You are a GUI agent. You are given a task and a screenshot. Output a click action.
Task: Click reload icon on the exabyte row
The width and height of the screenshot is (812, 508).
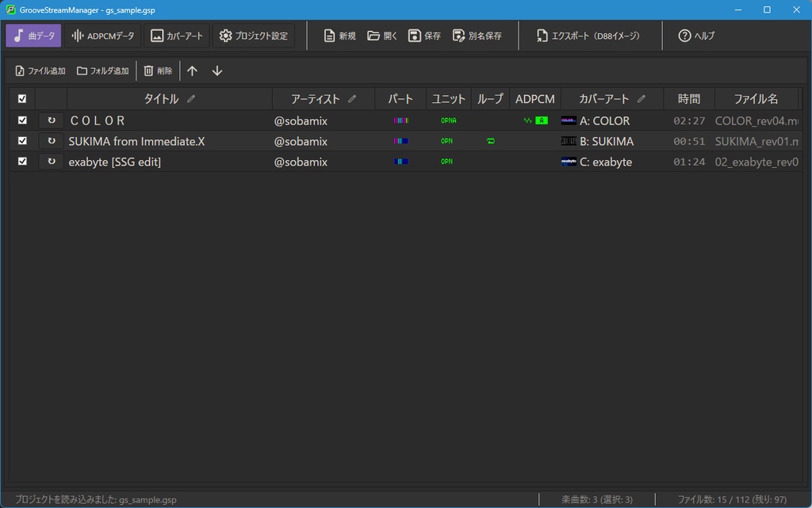click(52, 162)
